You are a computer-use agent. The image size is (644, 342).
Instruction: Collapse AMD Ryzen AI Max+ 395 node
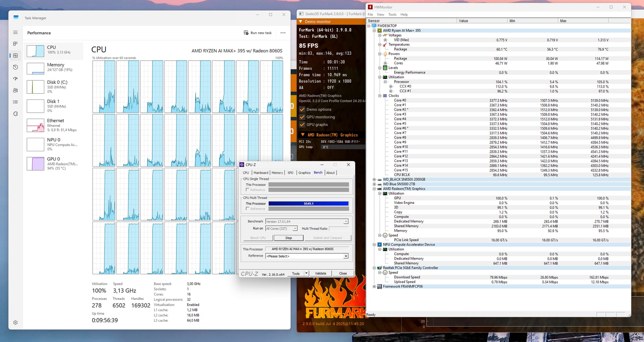tap(374, 31)
